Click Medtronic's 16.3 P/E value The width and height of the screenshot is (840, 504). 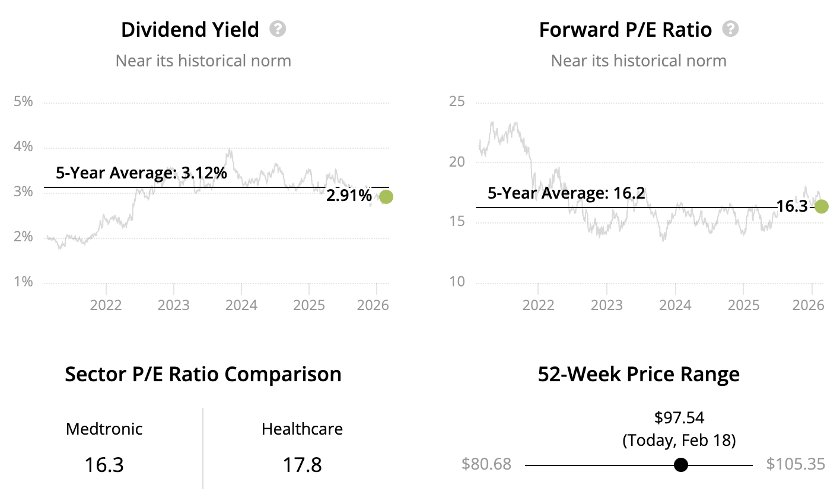pos(104,464)
